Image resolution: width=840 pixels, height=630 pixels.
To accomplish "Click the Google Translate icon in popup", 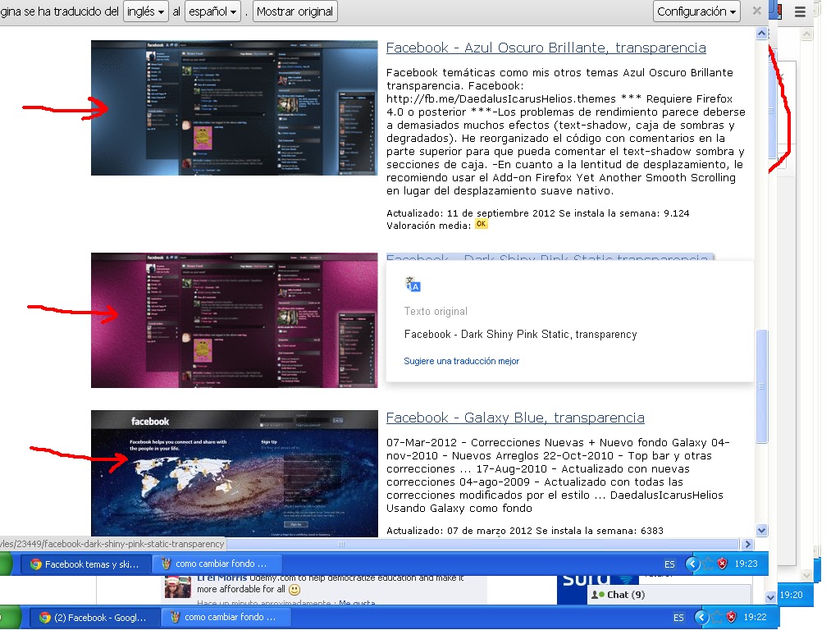I will tap(413, 284).
